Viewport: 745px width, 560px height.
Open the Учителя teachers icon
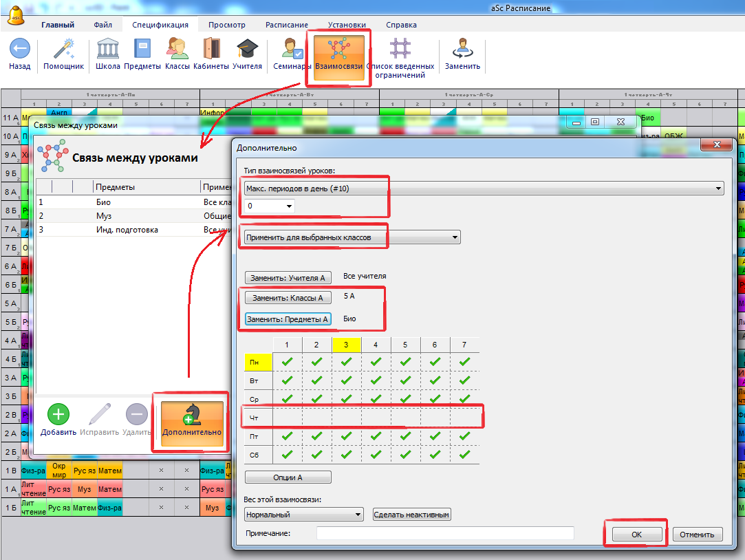click(247, 50)
